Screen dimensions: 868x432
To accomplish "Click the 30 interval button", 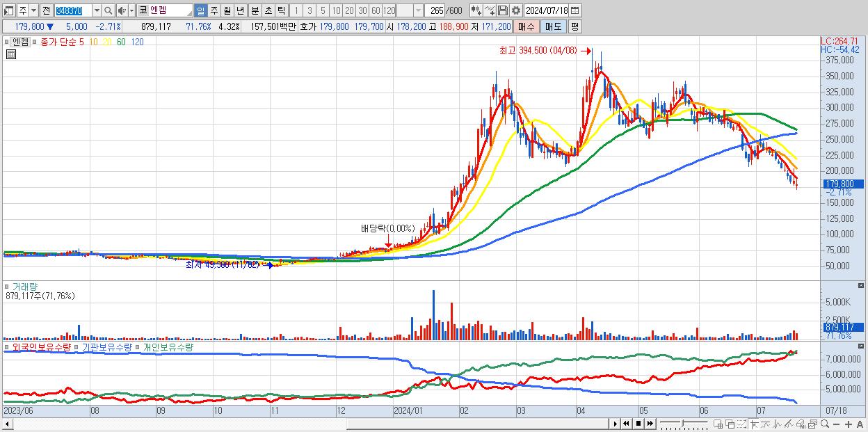I will [362, 10].
